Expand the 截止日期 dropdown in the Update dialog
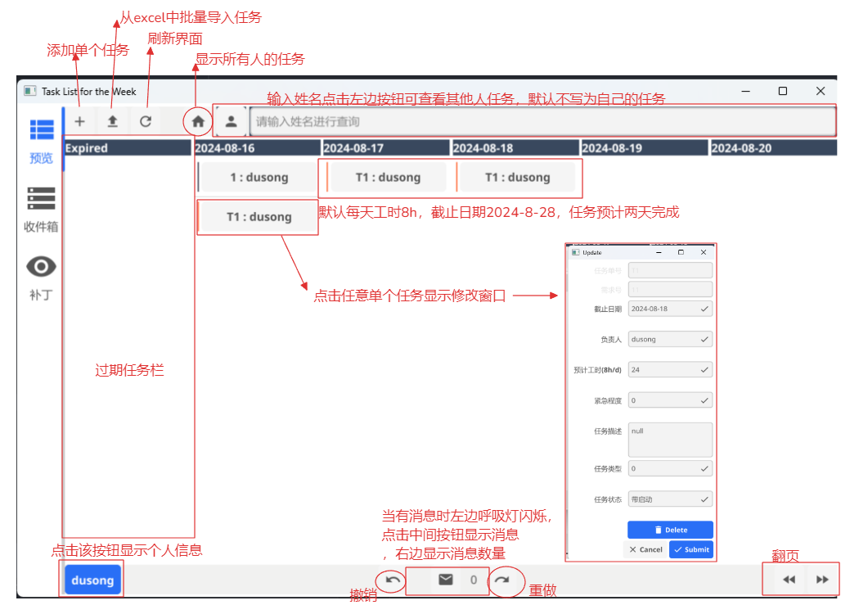The height and width of the screenshot is (614, 868). pos(670,309)
